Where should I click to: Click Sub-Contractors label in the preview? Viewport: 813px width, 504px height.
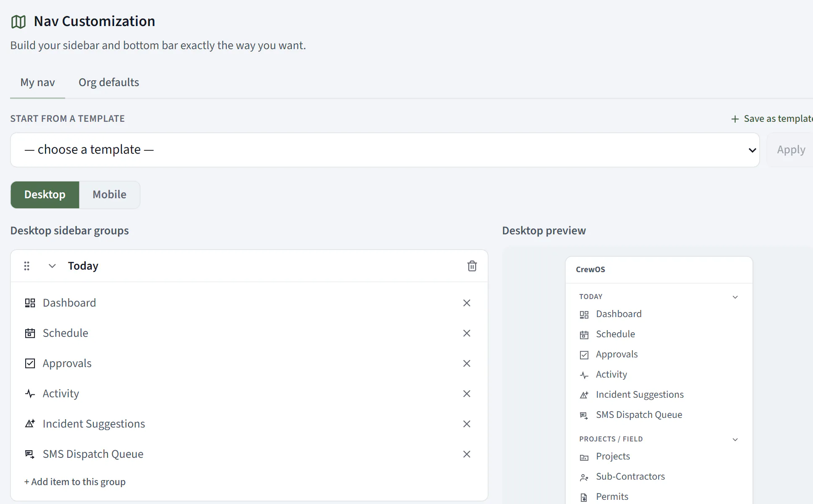pos(630,477)
